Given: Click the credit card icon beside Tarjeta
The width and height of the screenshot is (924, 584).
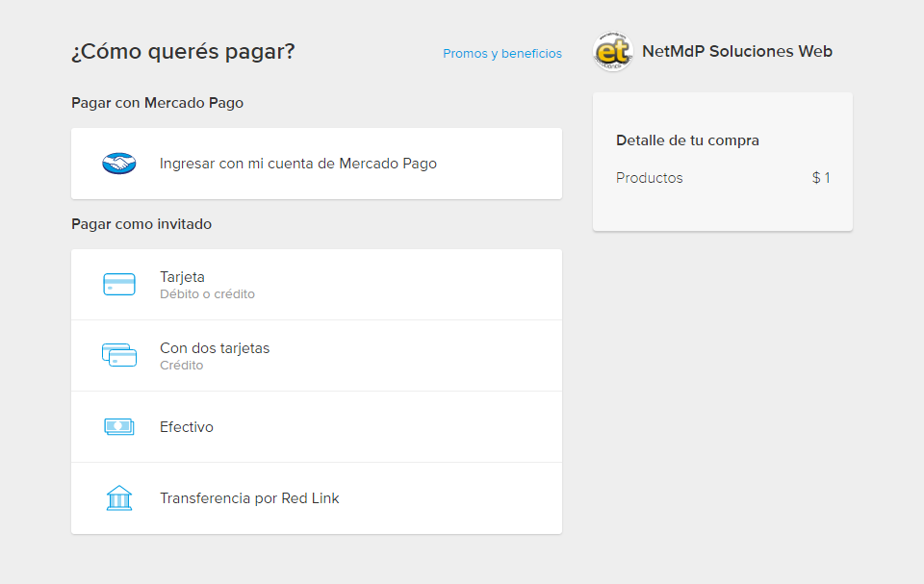Looking at the screenshot, I should (x=119, y=284).
